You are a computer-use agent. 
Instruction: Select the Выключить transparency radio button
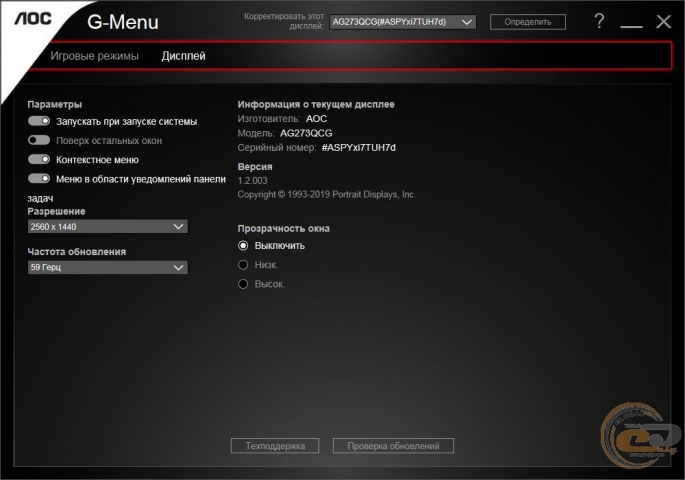[243, 245]
